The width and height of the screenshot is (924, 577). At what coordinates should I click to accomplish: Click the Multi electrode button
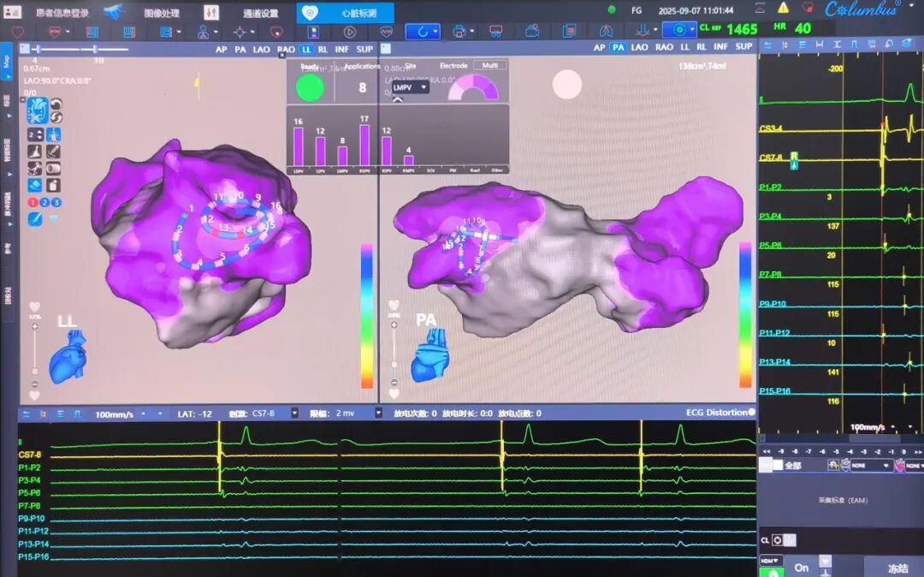(490, 65)
